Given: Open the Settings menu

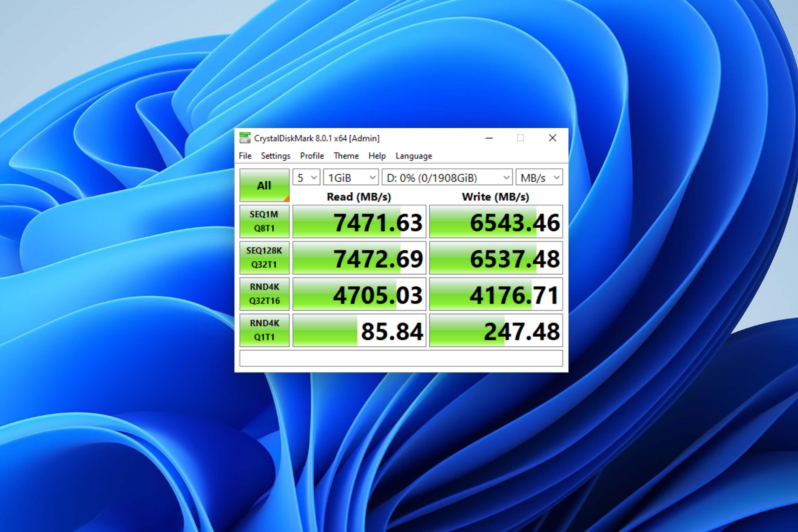Looking at the screenshot, I should pyautogui.click(x=276, y=156).
